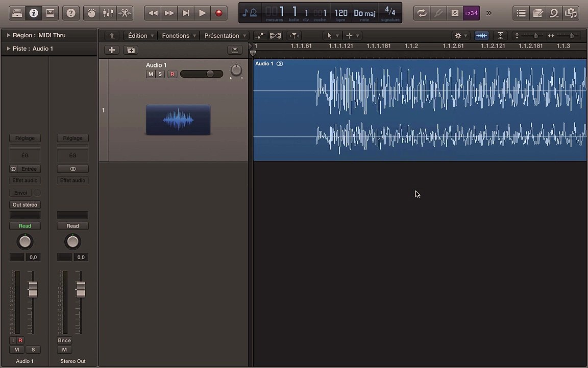
Task: Toggle Flex mode button
Action: [x=275, y=36]
